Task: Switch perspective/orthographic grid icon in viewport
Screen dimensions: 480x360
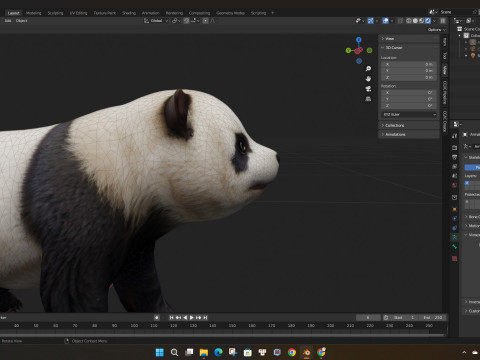Action: click(x=368, y=99)
